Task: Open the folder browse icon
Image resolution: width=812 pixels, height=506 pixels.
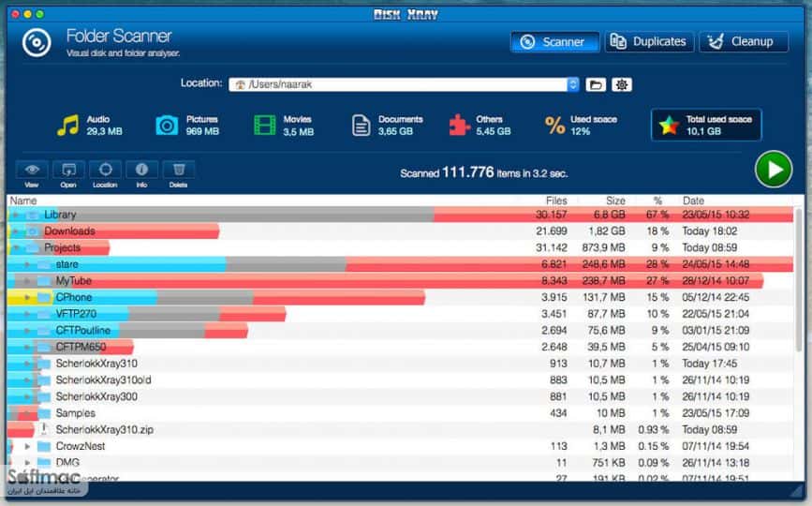Action: [596, 84]
